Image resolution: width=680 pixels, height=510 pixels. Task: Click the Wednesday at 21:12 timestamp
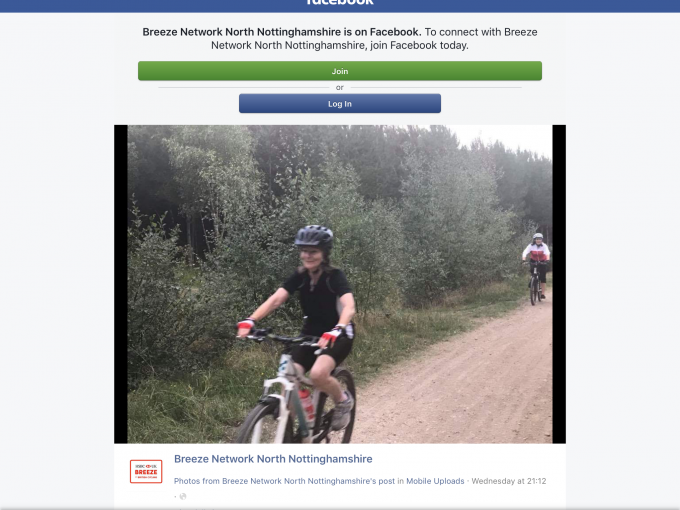[509, 481]
